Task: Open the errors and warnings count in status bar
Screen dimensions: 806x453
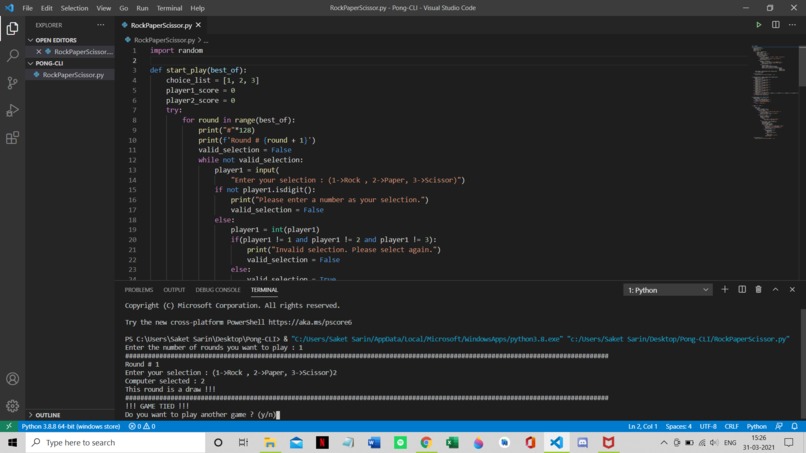Action: (142, 426)
